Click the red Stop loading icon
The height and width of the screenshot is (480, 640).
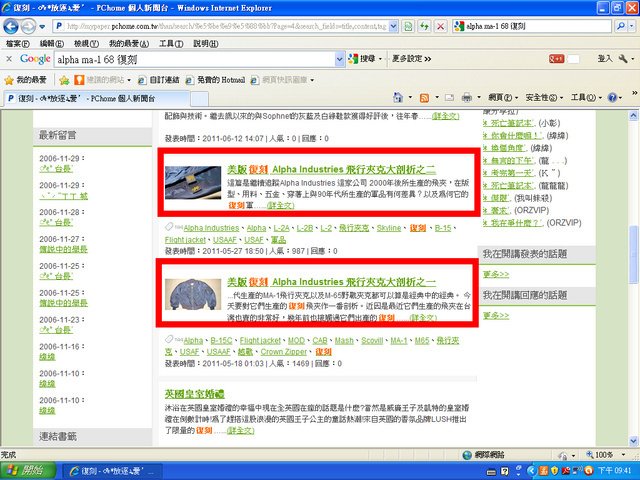coord(440,27)
